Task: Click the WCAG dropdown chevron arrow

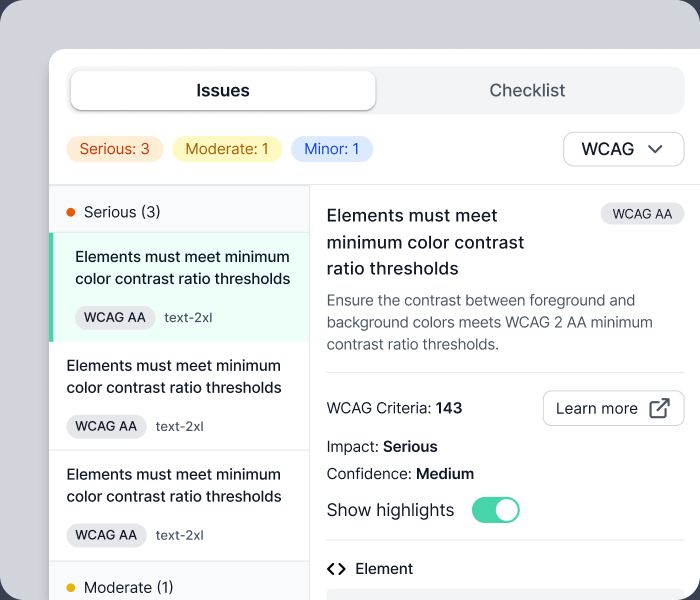Action: tap(655, 149)
